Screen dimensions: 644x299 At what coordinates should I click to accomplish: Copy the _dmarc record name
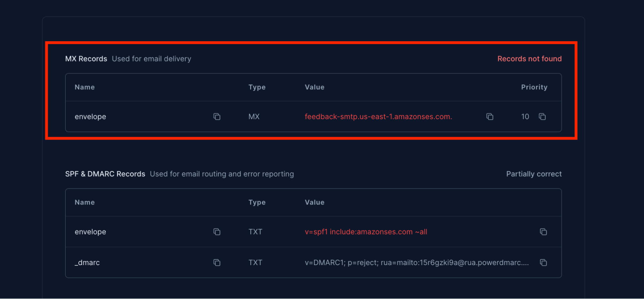217,263
